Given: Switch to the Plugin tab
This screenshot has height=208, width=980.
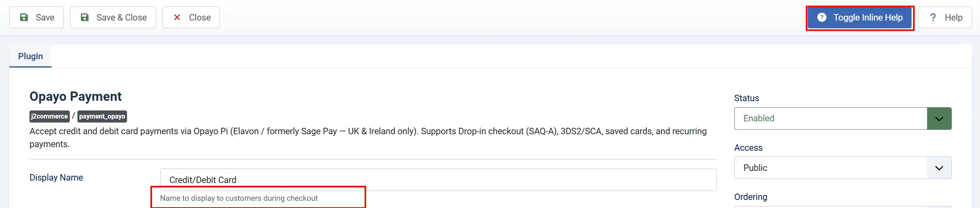Looking at the screenshot, I should [31, 56].
